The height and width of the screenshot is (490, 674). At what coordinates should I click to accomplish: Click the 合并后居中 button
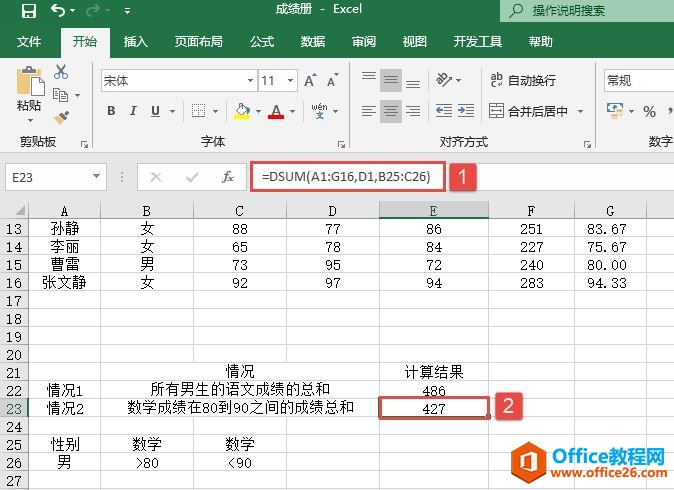coord(528,111)
